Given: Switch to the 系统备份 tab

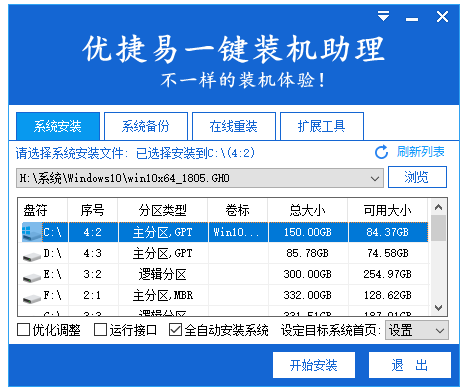Looking at the screenshot, I should point(146,126).
